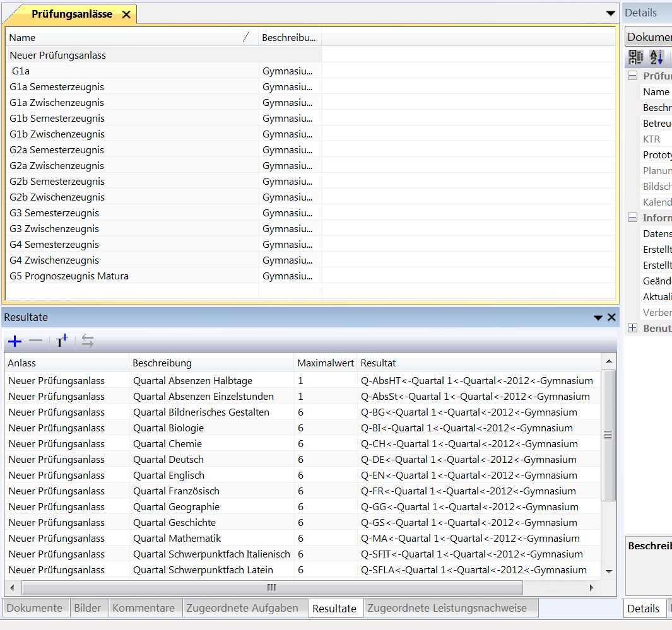
Task: Sort results by Maximalwert column header
Action: tap(324, 363)
